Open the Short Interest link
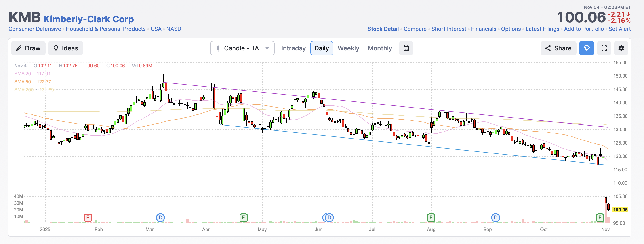Screen dimensions: 644x244 tap(448, 29)
